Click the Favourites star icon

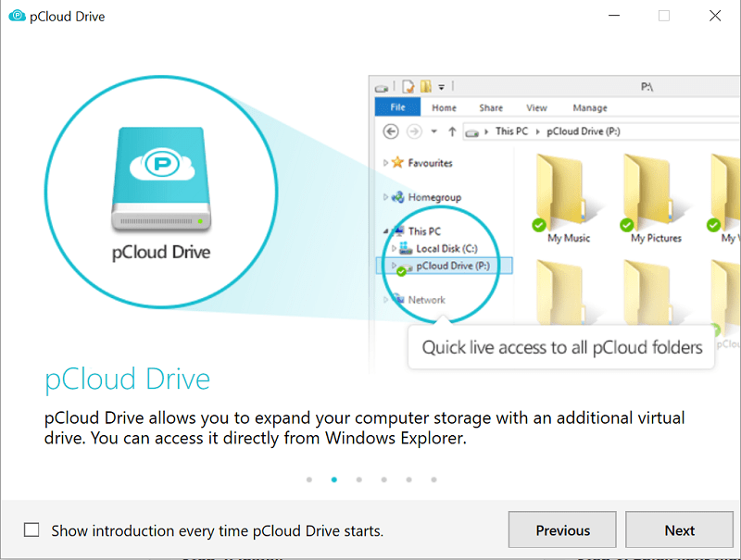(x=398, y=162)
